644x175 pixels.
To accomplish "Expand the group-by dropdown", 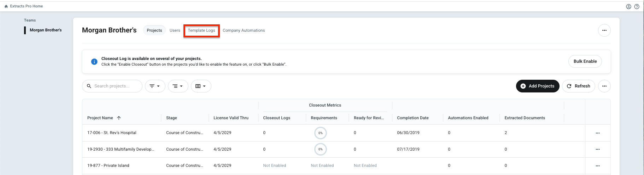I will (x=178, y=86).
